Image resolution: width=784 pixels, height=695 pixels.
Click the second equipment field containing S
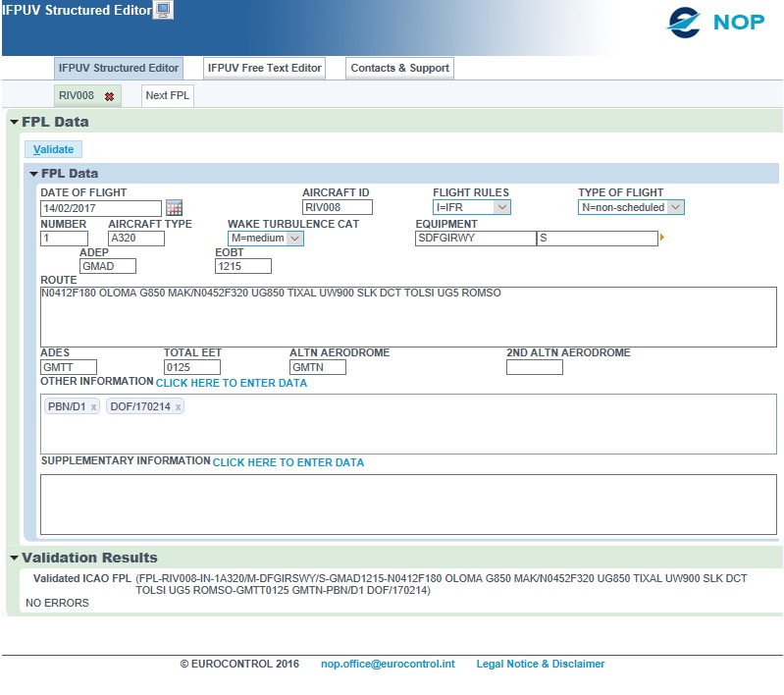tap(598, 239)
